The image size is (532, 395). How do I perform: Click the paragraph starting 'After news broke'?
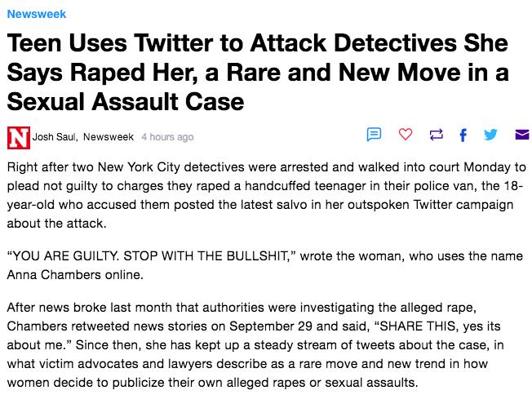click(x=255, y=344)
